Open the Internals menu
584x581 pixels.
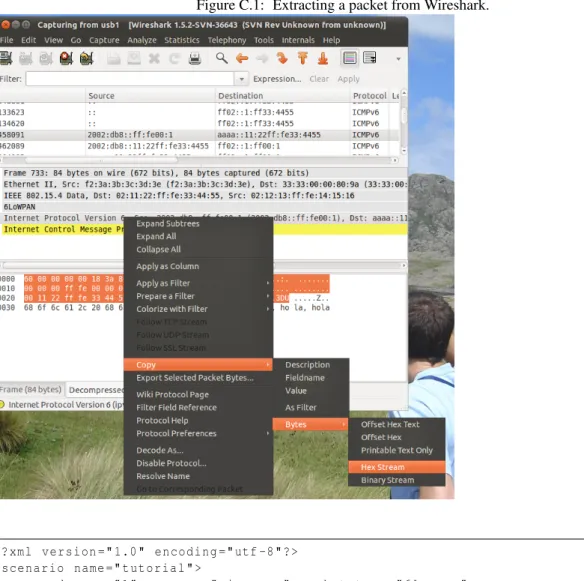(x=298, y=40)
